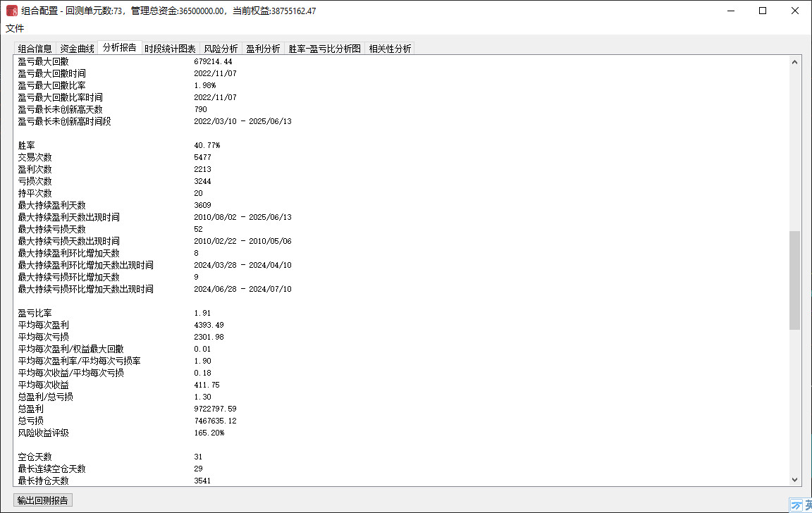Click the scrollbar up arrow
This screenshot has height=513, width=812.
795,62
